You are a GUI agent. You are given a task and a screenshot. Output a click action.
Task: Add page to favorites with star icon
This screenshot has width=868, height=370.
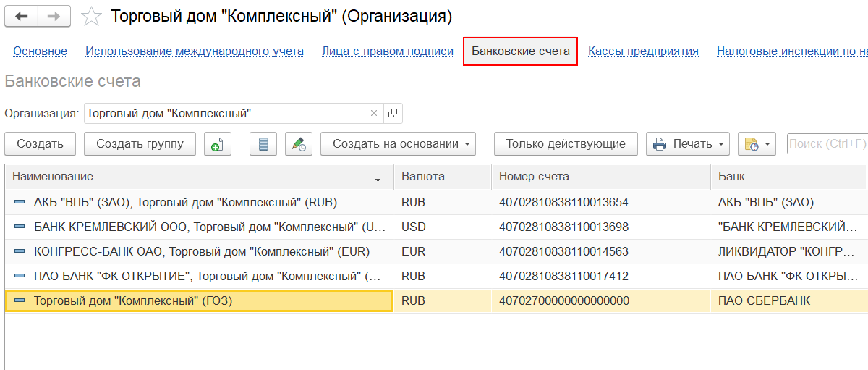click(x=91, y=17)
